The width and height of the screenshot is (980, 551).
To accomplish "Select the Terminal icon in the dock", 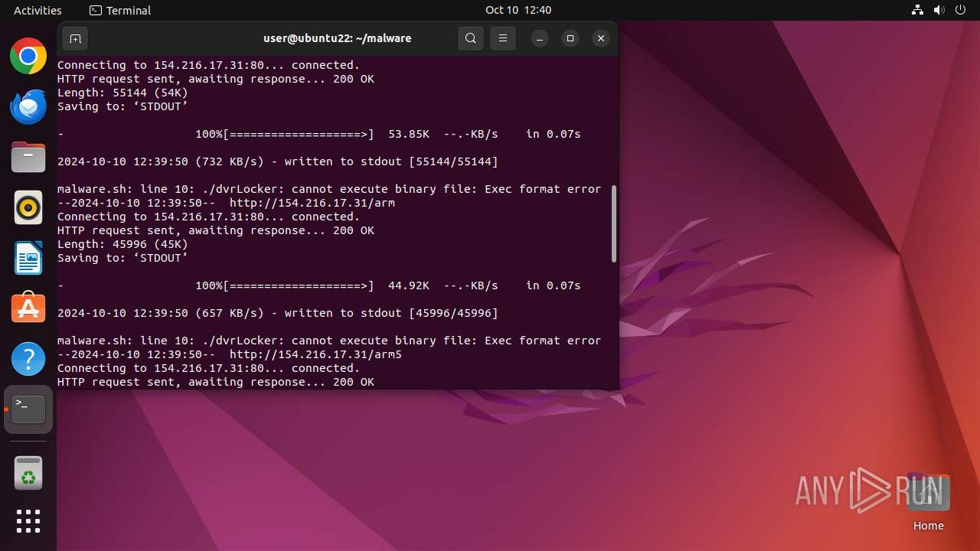I will pos(28,409).
